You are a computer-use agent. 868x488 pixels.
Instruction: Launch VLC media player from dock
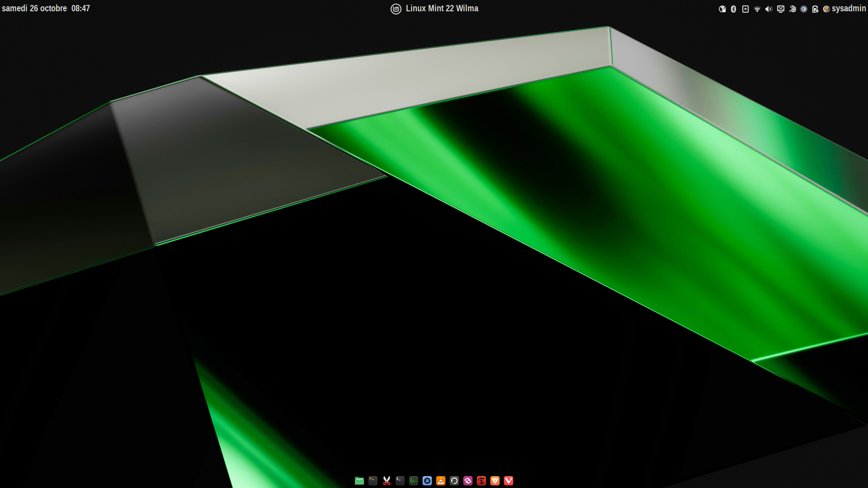(441, 481)
